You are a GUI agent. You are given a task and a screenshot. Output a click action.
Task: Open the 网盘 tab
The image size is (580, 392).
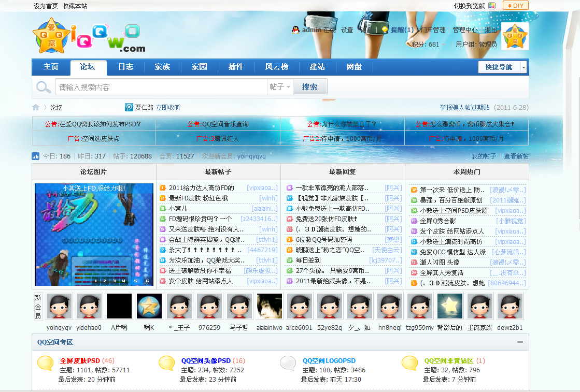(354, 67)
